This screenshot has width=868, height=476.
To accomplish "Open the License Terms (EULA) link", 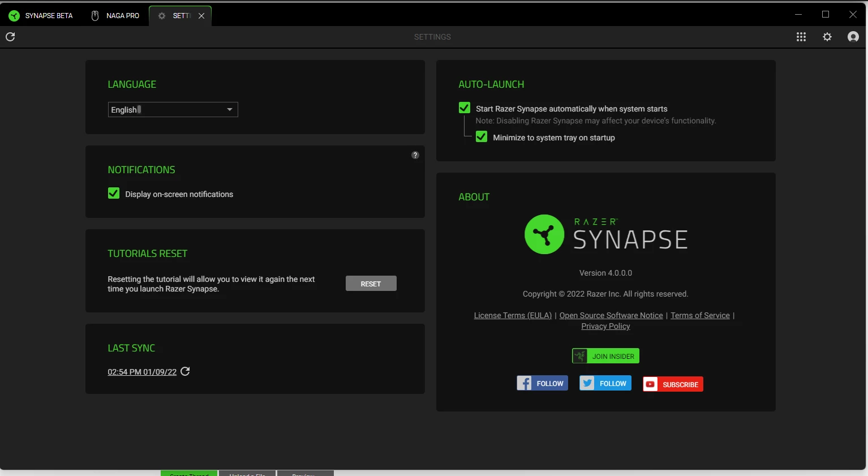I will (x=513, y=315).
